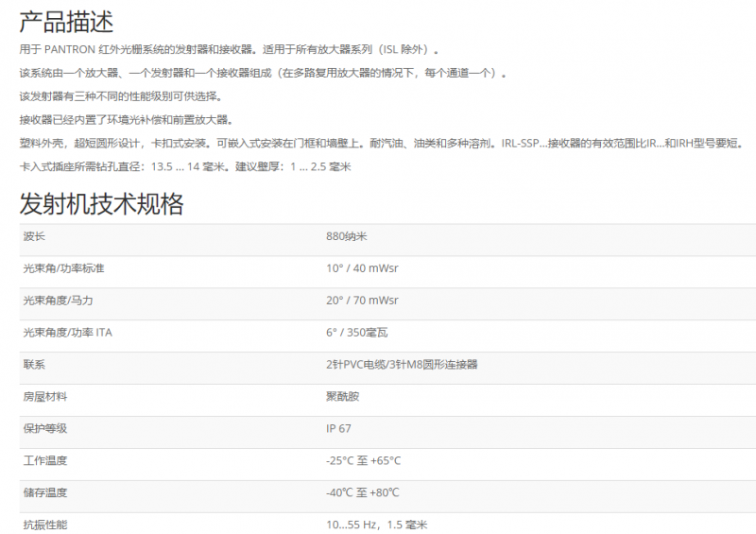The width and height of the screenshot is (756, 534).
Task: Select the 抗振性能 row label
Action: click(45, 525)
